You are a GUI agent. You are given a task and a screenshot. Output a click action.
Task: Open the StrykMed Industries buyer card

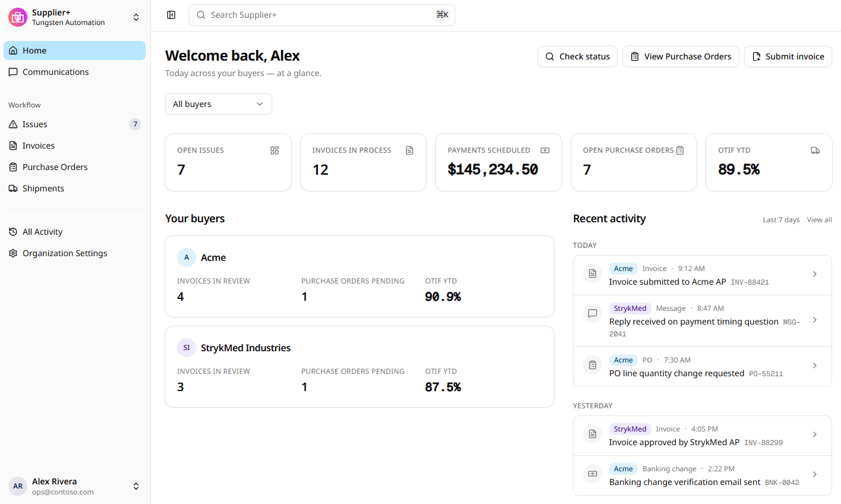[360, 367]
